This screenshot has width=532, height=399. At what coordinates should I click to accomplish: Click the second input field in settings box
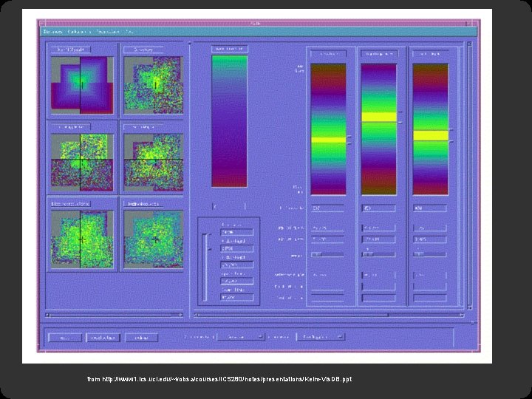(x=237, y=249)
